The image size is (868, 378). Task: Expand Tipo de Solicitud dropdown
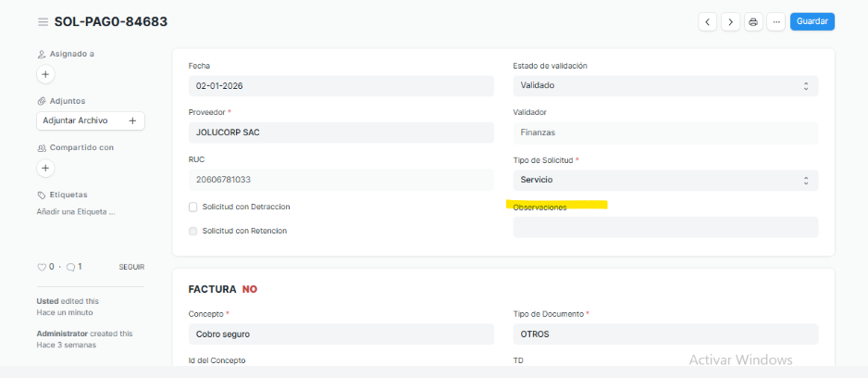pos(664,180)
